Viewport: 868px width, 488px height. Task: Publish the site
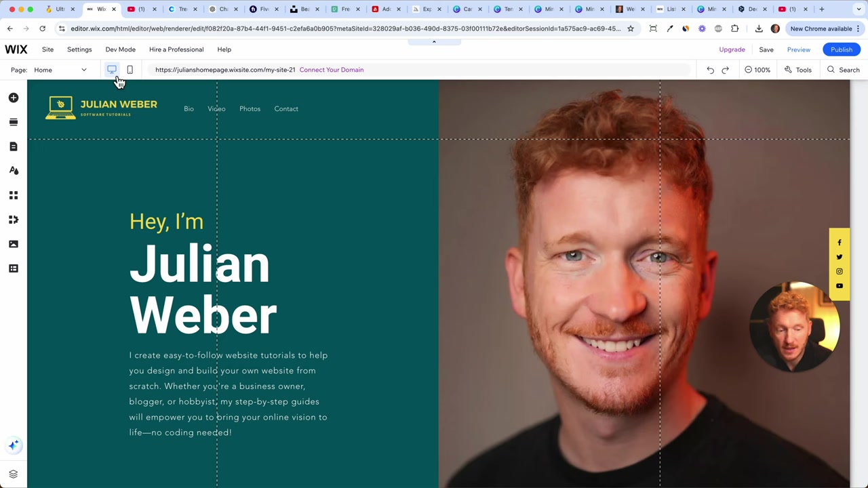coord(842,49)
